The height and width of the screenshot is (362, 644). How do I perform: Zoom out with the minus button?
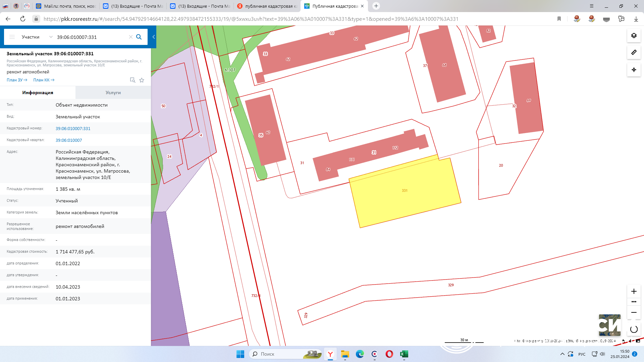[x=634, y=312]
